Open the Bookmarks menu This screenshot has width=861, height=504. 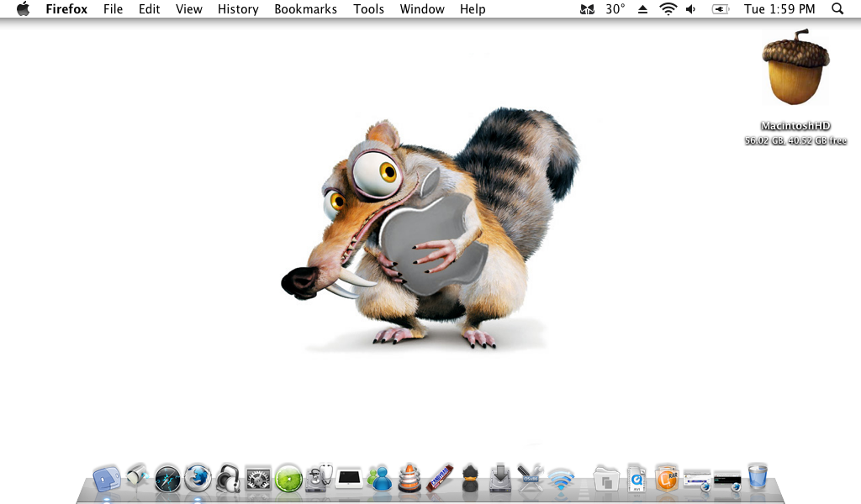pyautogui.click(x=306, y=8)
